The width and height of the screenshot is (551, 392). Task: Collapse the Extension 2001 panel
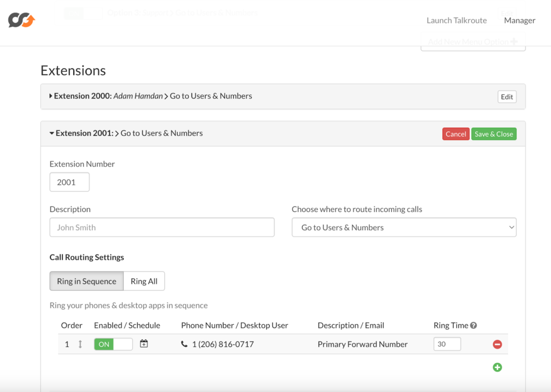[52, 133]
